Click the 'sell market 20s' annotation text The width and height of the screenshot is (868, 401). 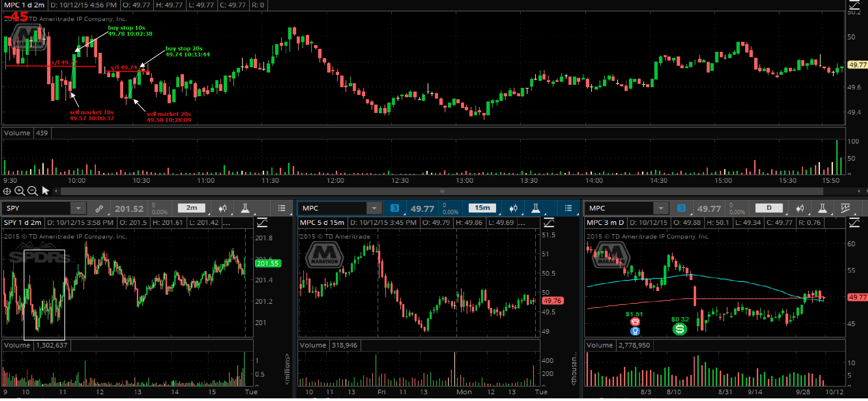(169, 115)
